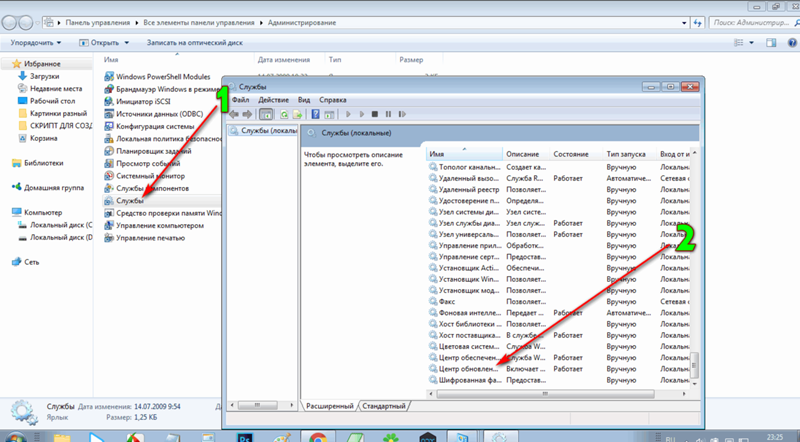This screenshot has width=800, height=442.
Task: Switch to Стандартный tab
Action: coord(384,406)
